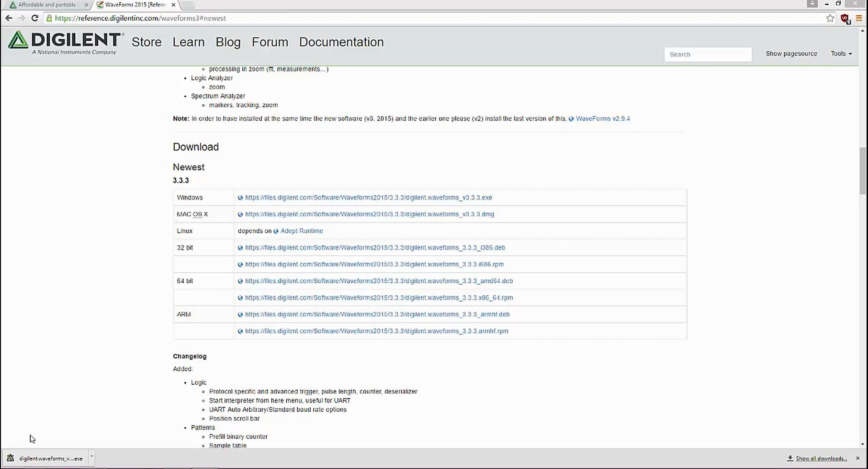This screenshot has width=868, height=469.
Task: Click the browser back arrow
Action: pyautogui.click(x=9, y=18)
